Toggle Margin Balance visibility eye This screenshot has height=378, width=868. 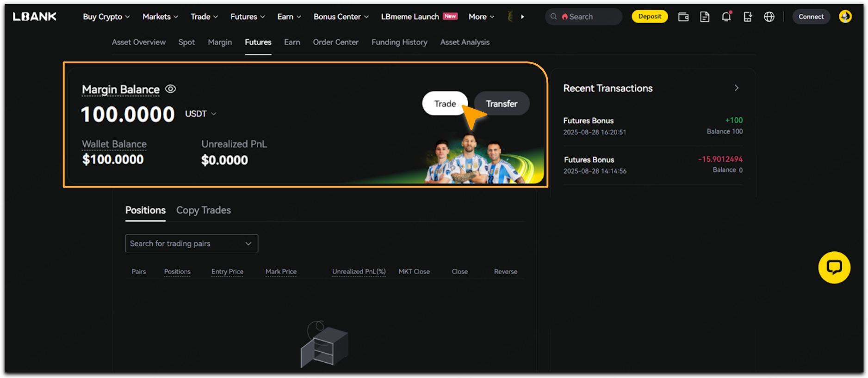171,89
